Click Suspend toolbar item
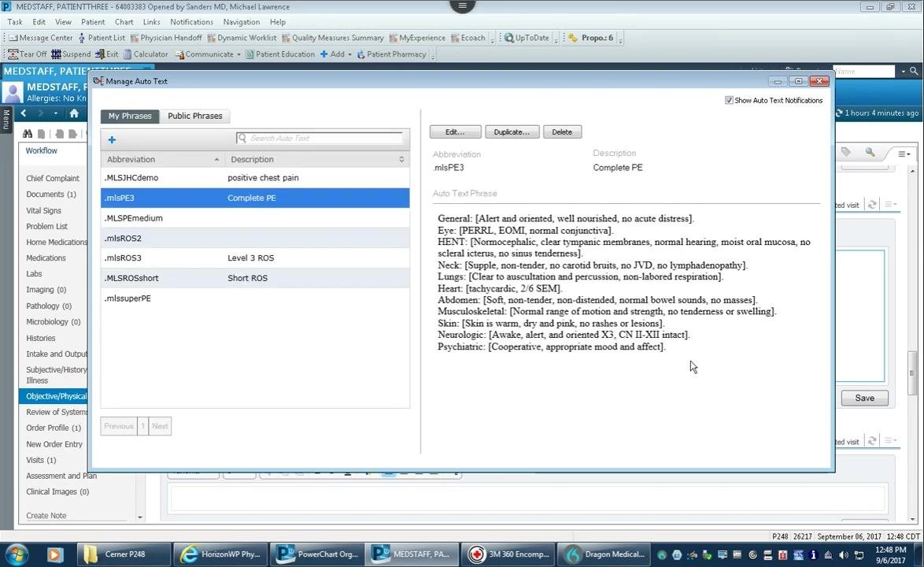 (x=72, y=54)
